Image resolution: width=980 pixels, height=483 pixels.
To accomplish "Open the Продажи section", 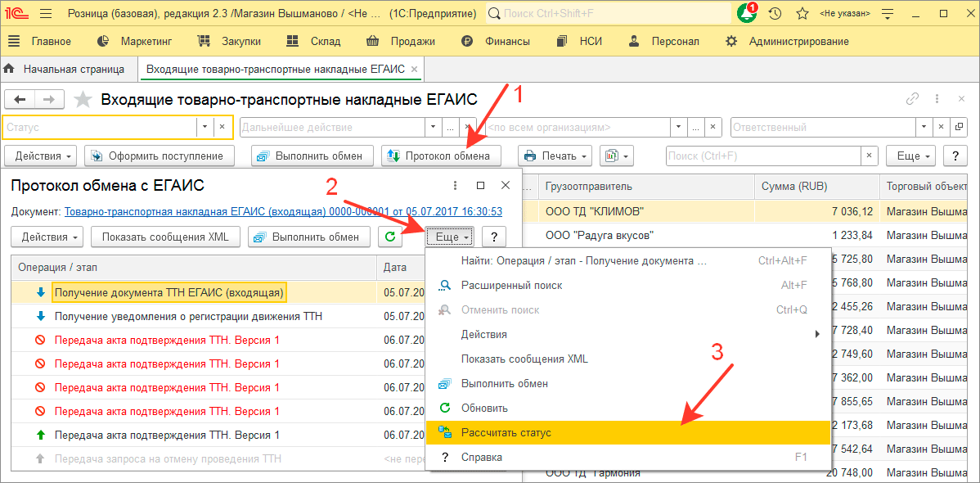I will [401, 42].
